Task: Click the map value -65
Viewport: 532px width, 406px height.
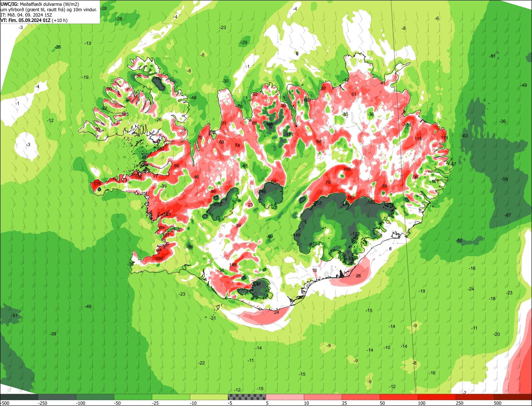Action: click(x=244, y=166)
